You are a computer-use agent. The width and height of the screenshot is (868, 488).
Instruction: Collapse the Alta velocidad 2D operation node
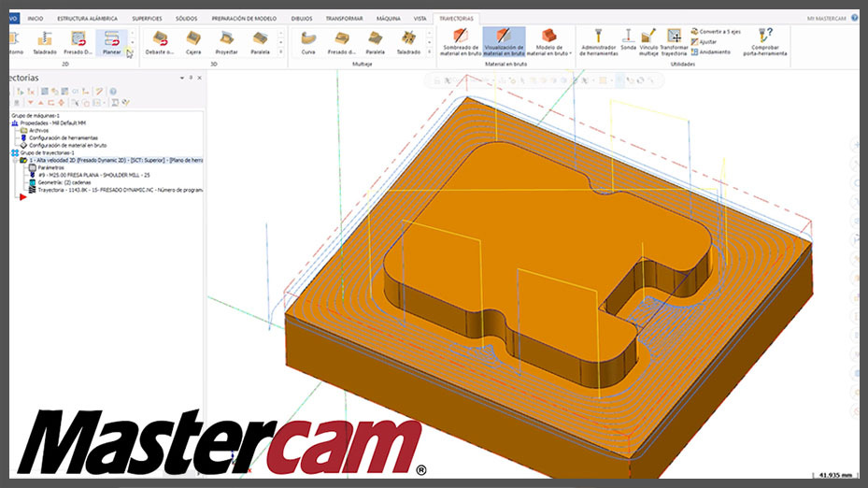coord(15,160)
